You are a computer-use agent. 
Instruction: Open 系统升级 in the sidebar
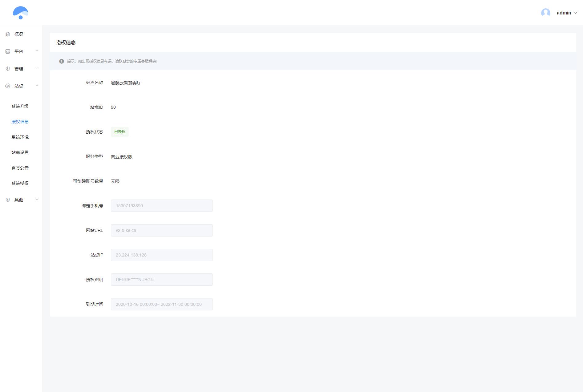[x=20, y=106]
